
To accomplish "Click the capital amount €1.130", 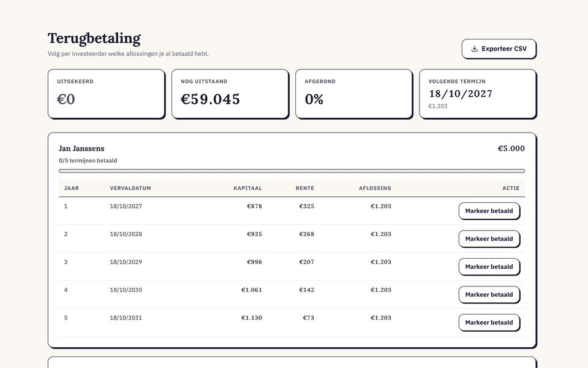I will [x=252, y=318].
